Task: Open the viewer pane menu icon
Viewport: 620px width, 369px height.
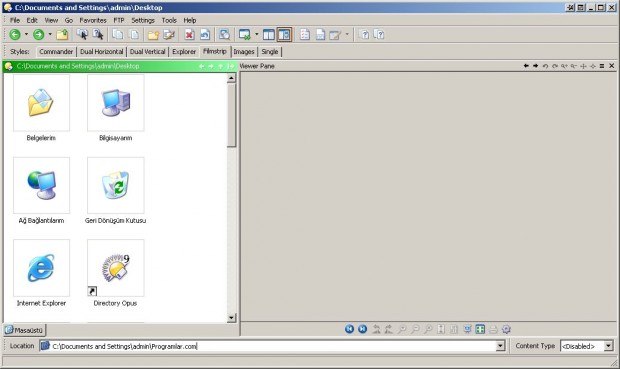Action: click(x=602, y=66)
